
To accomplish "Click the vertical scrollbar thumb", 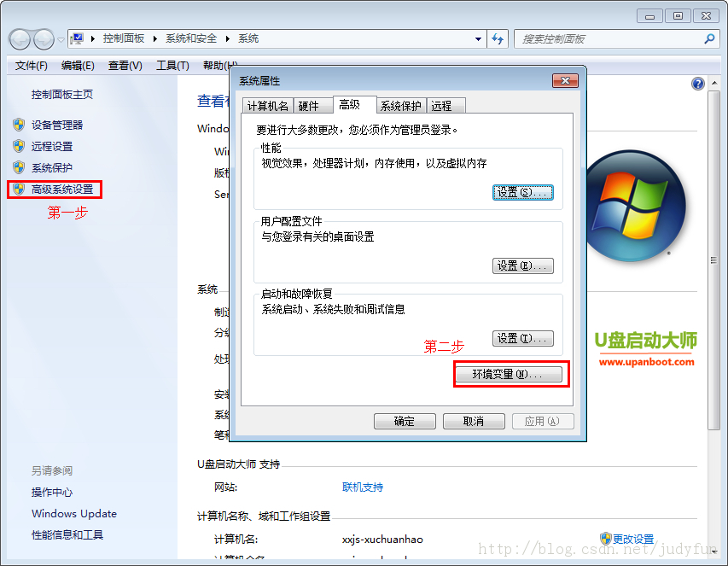I will tap(713, 260).
